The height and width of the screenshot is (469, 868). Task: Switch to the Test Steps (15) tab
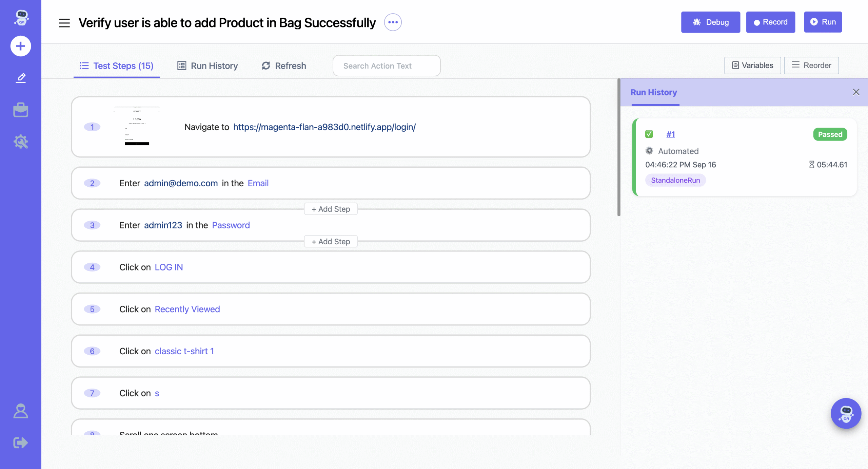coord(117,66)
